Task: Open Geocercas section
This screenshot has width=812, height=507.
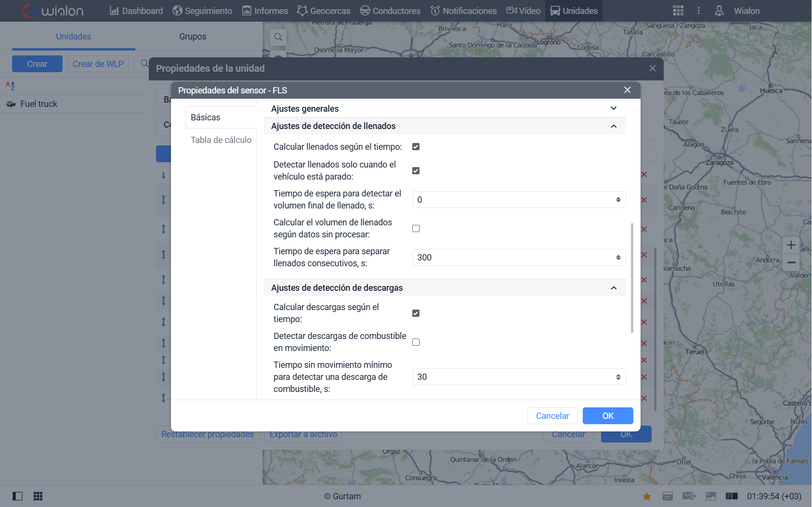Action: (x=324, y=11)
